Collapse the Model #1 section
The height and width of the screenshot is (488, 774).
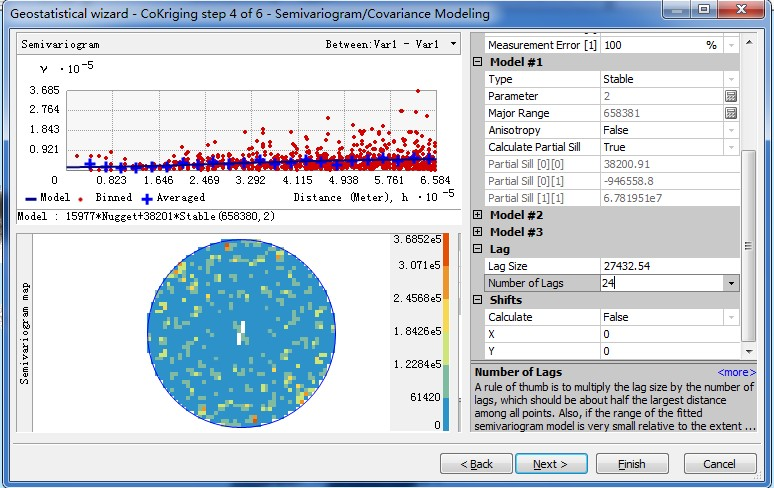tap(477, 62)
